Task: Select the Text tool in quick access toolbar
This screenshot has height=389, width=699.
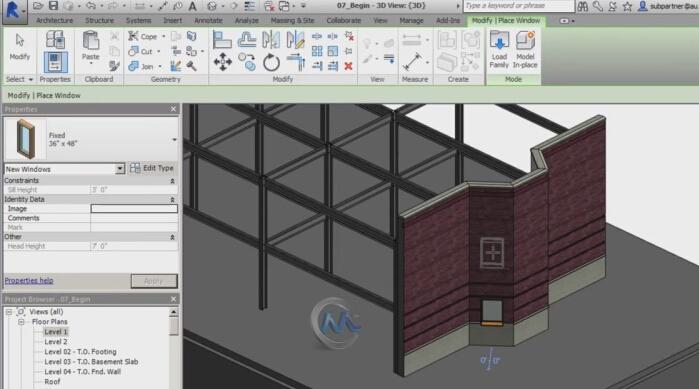Action: (192, 6)
